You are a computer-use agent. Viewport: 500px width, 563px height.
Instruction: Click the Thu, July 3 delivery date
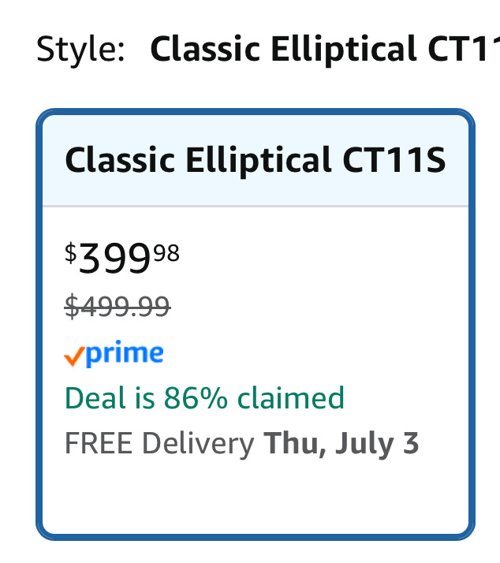click(x=341, y=444)
